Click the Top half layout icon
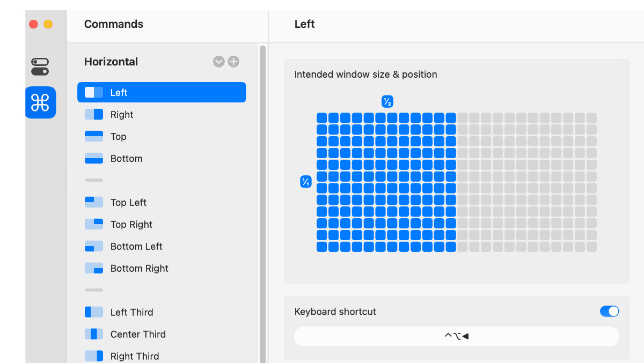644x363 pixels. click(94, 137)
